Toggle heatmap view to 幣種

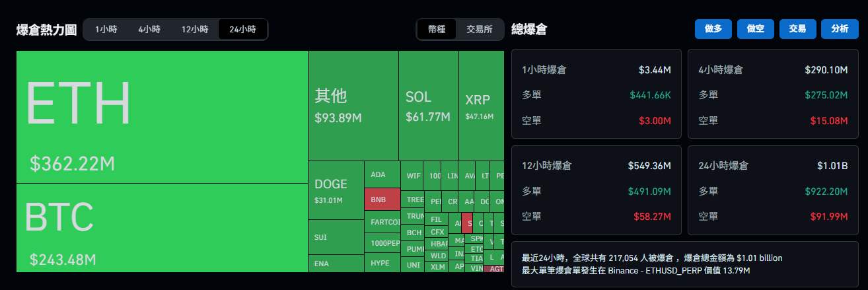click(437, 29)
